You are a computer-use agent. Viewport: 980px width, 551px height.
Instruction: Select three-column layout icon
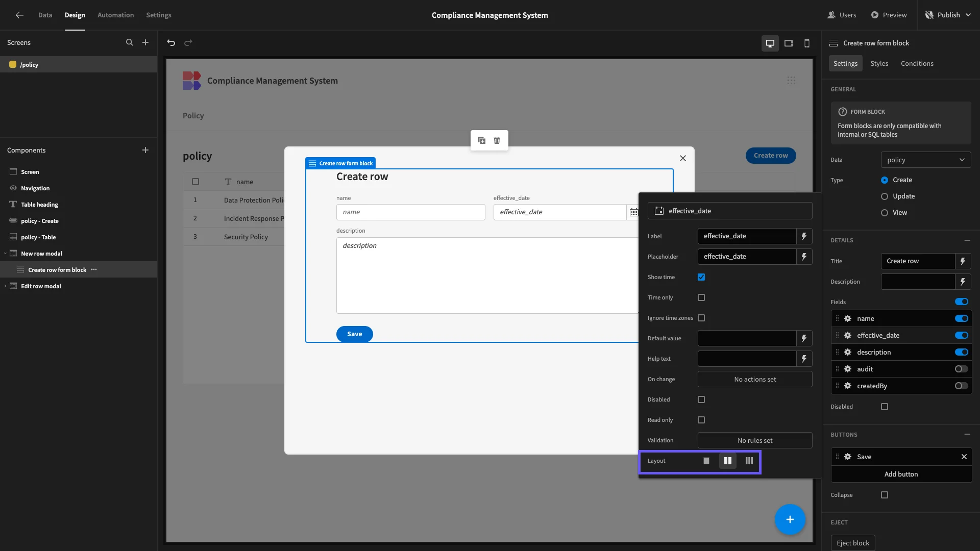tap(749, 461)
